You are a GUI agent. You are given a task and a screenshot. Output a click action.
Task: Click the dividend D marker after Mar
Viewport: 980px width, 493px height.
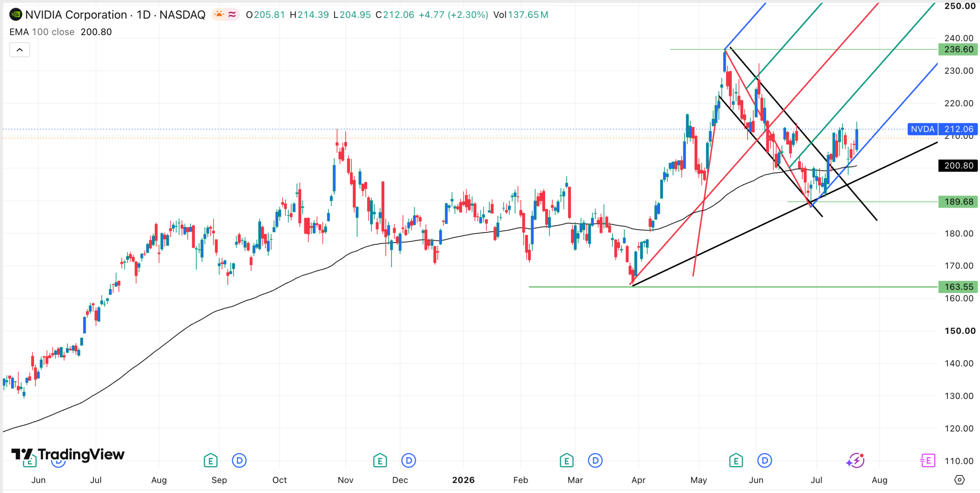click(595, 460)
